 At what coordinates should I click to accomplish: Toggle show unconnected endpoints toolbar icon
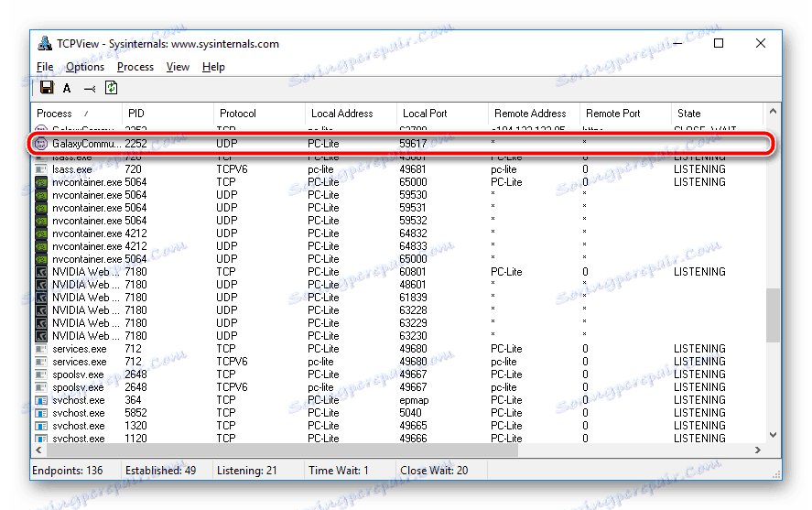(90, 89)
